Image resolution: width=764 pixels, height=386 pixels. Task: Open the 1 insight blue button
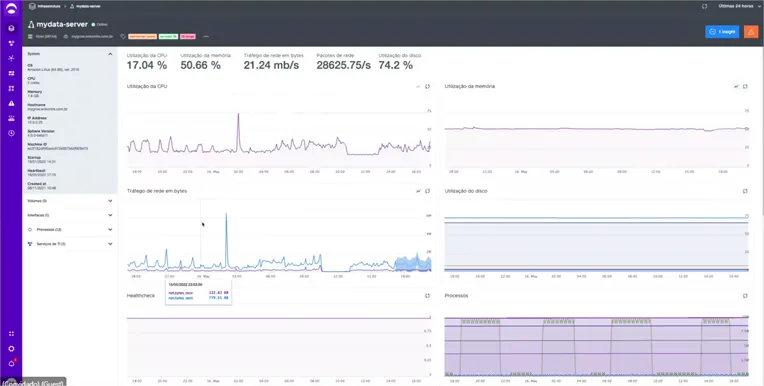(722, 32)
